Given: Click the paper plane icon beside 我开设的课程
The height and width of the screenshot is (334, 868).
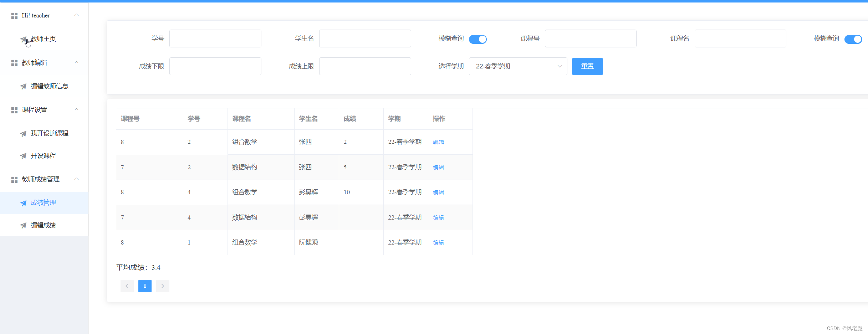Looking at the screenshot, I should pos(23,134).
